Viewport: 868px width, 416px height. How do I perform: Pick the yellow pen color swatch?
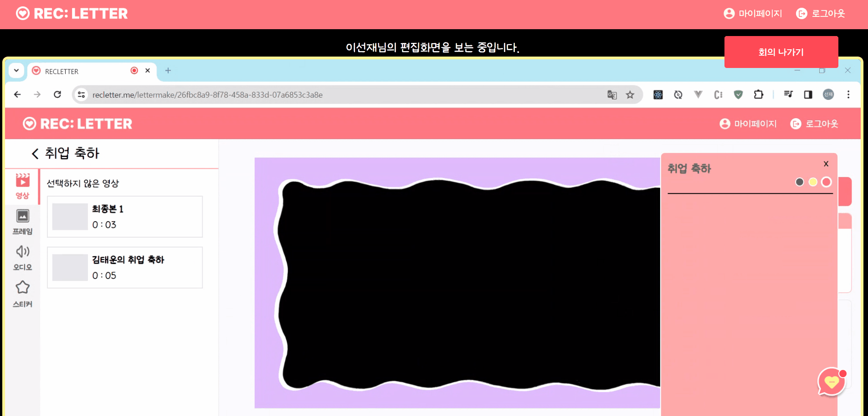812,182
